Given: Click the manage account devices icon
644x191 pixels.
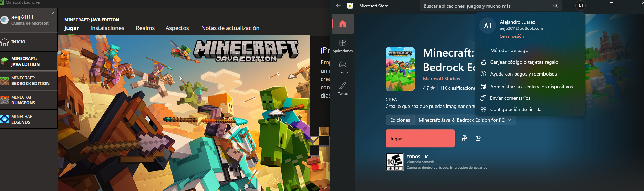Looking at the screenshot, I should tap(484, 87).
